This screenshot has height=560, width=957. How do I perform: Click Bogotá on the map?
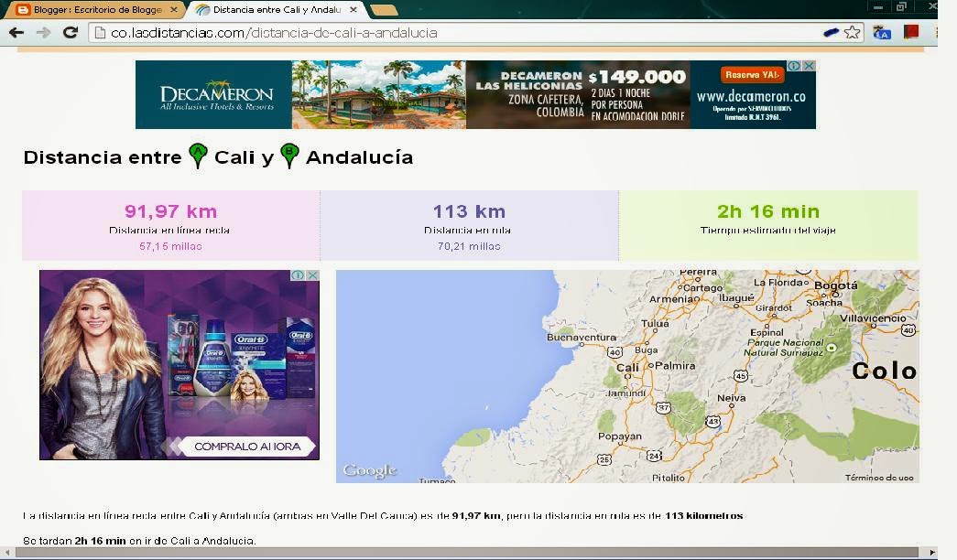835,285
